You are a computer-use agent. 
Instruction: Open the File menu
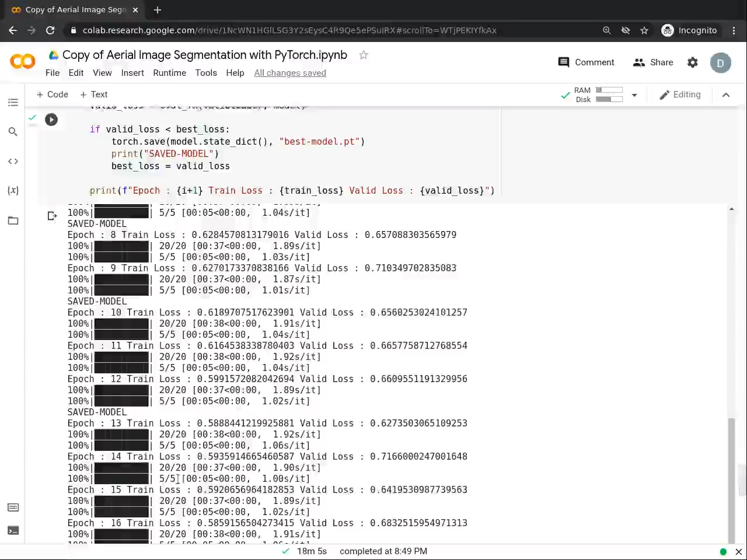coord(53,73)
